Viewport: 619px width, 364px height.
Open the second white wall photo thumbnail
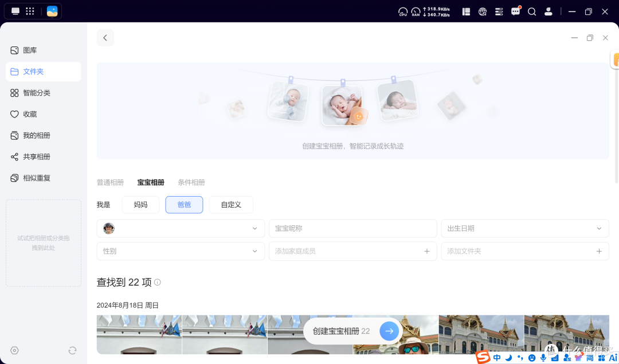coord(225,334)
